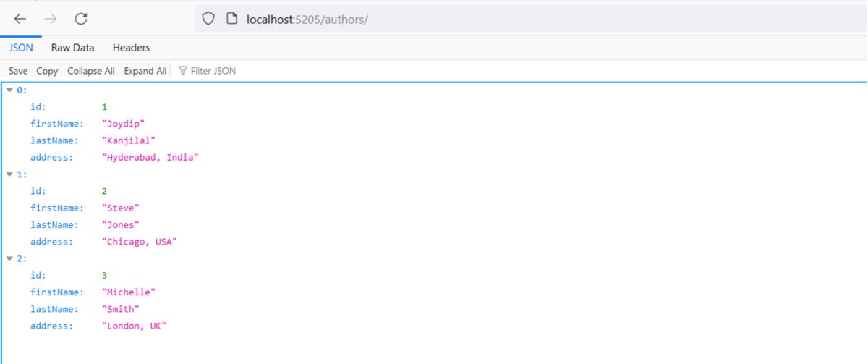The image size is (868, 364).
Task: Click the id value 1
Action: (105, 107)
